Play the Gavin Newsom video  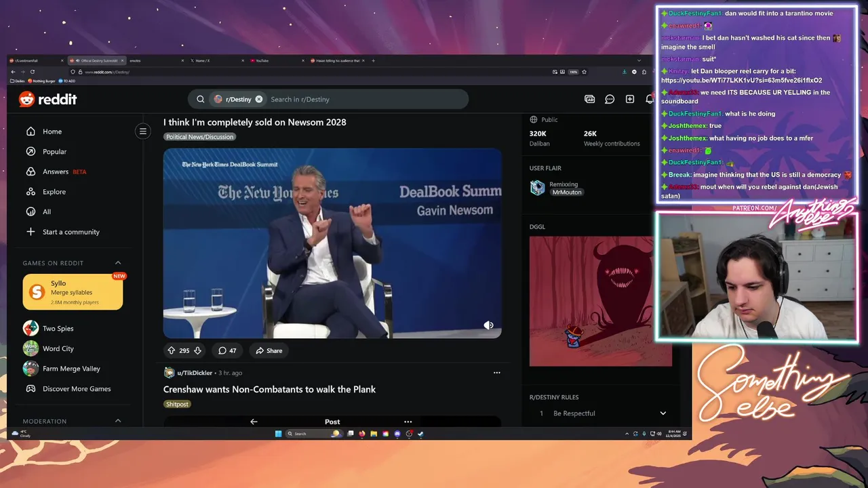pyautogui.click(x=332, y=243)
